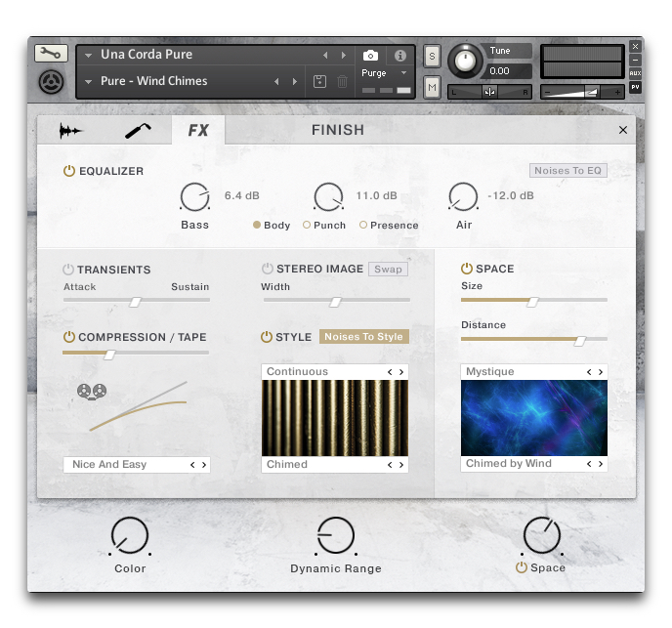Open instrument info with the i icon
The height and width of the screenshot is (628, 672).
[x=399, y=56]
